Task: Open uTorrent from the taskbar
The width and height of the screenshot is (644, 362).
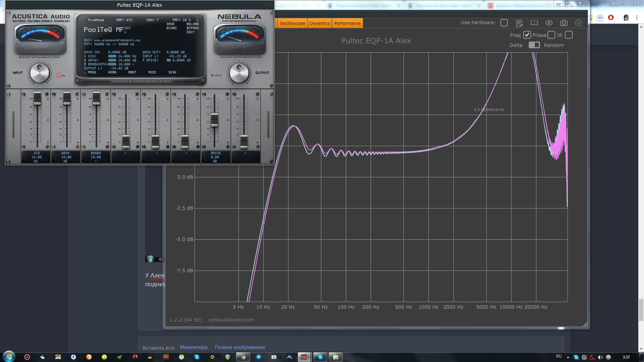Action: [x=181, y=357]
